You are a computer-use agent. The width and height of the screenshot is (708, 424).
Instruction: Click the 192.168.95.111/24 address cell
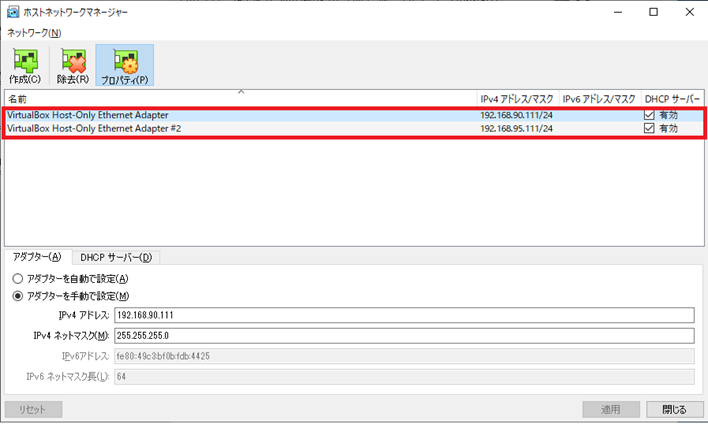click(x=517, y=129)
